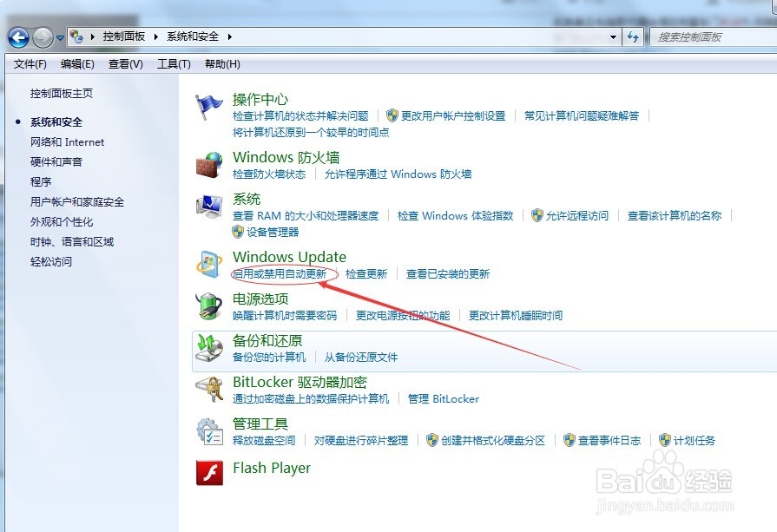Click shield icon beside 允许远程访问
Screen dimensions: 777x532
click(x=537, y=215)
